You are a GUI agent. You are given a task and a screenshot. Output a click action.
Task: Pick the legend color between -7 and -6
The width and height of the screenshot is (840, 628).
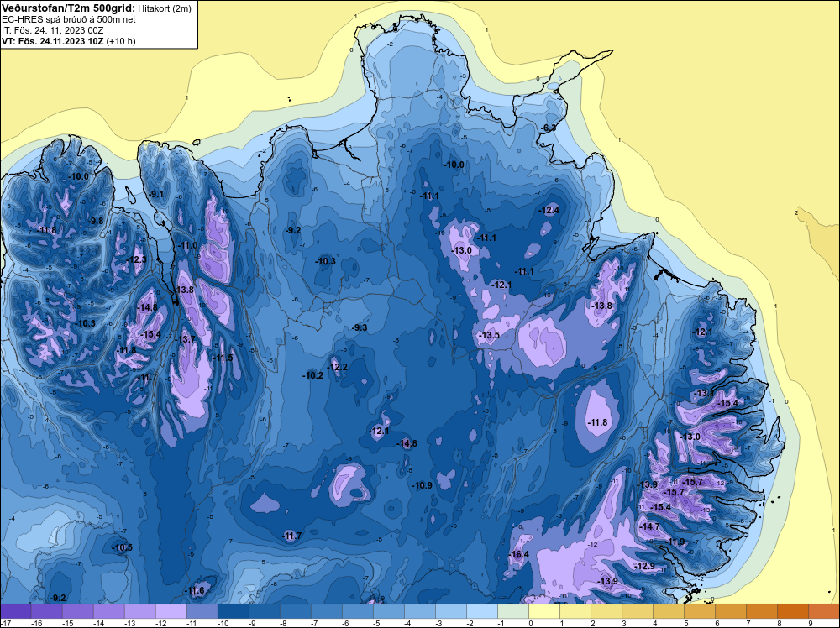pos(326,611)
